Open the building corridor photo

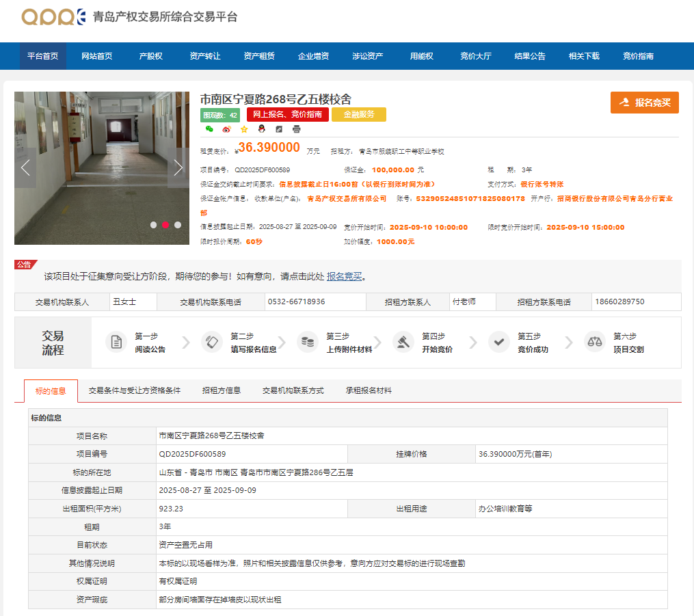tap(102, 168)
